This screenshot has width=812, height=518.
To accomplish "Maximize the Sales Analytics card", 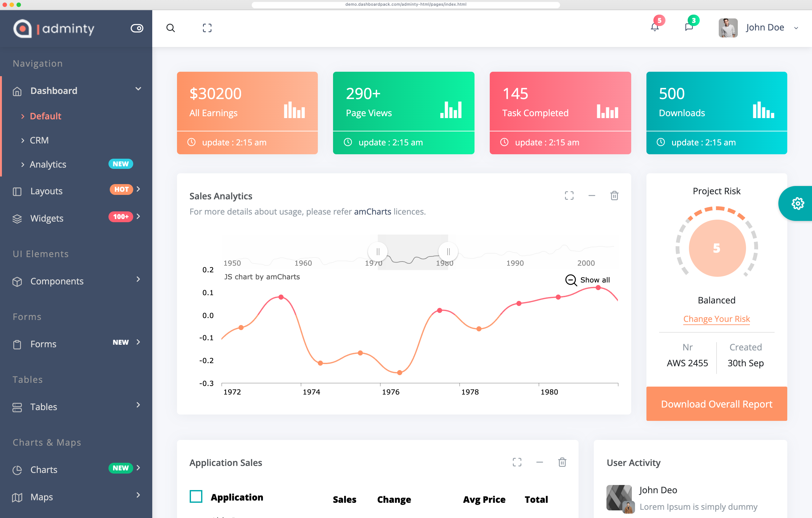I will (569, 196).
